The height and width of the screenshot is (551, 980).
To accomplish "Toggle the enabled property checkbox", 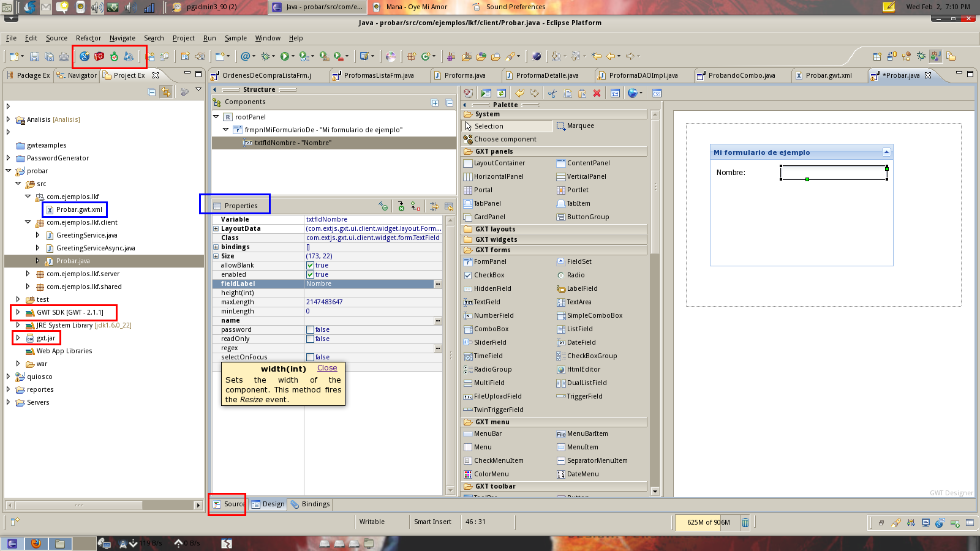I will pos(310,274).
